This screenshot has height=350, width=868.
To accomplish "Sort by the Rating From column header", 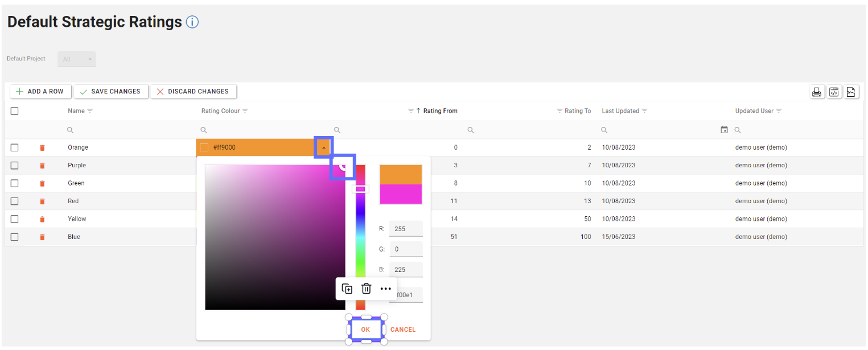I will point(440,111).
